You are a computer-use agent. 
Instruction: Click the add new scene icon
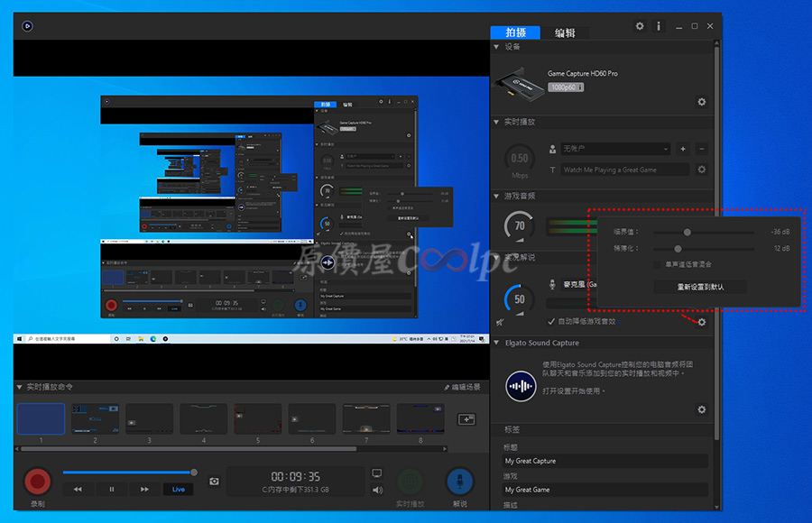(x=466, y=419)
